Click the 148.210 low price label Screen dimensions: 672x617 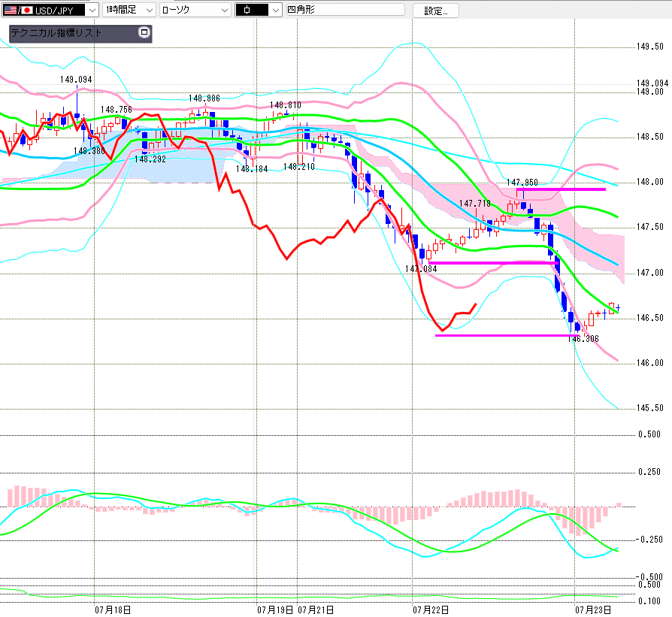[299, 167]
